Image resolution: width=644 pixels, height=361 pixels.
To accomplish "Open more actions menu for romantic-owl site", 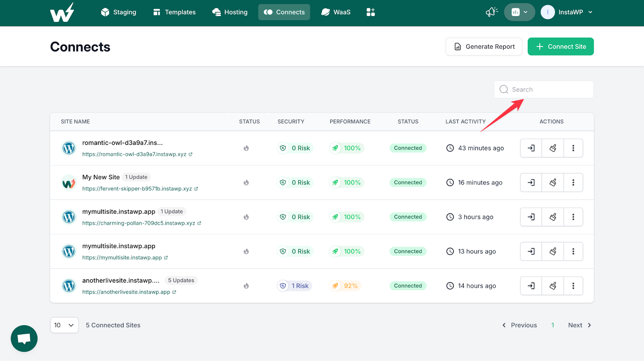I will 573,148.
